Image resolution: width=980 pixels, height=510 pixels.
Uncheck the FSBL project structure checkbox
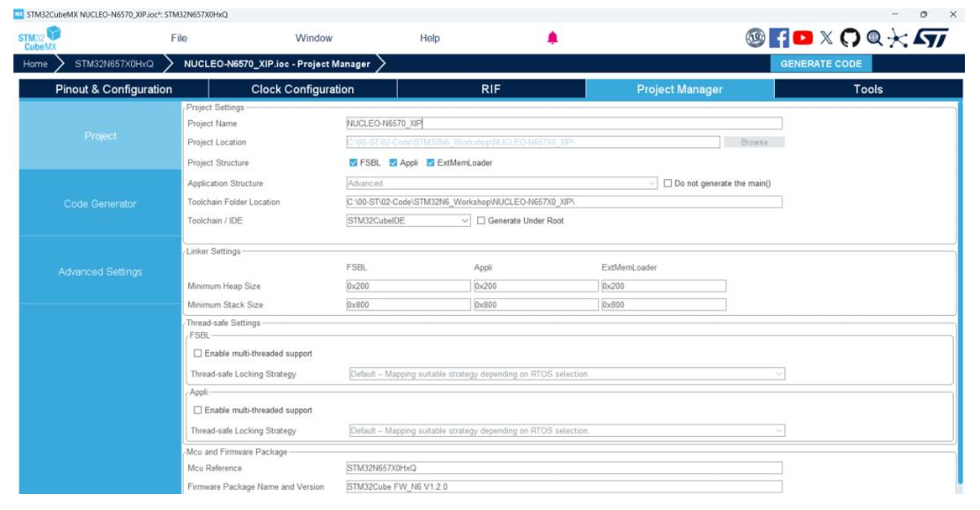coord(354,162)
